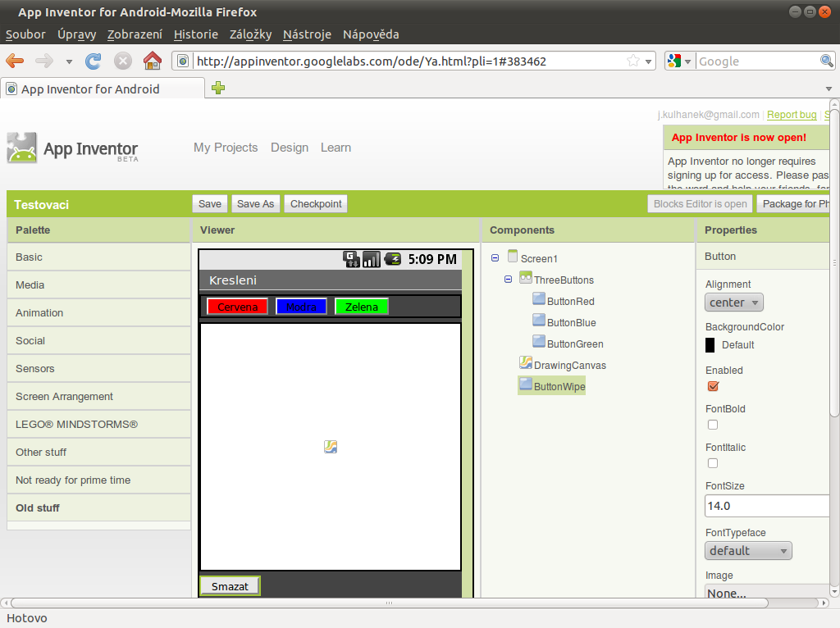
Task: Collapse the ThreeButtons tree node
Action: click(x=508, y=280)
